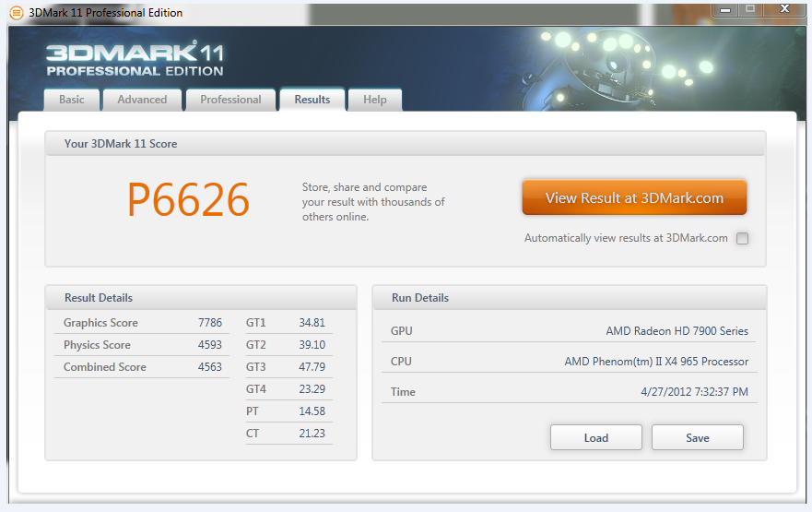Viewport: 812px width, 512px height.
Task: Click the 3DMark 11 title bar app icon
Action: click(17, 12)
